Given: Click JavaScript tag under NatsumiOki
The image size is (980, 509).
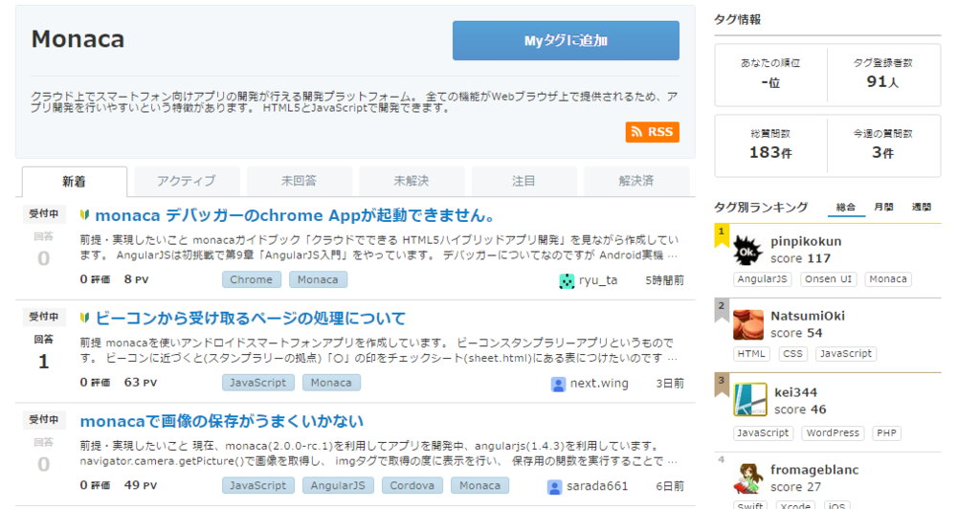Looking at the screenshot, I should tap(846, 353).
